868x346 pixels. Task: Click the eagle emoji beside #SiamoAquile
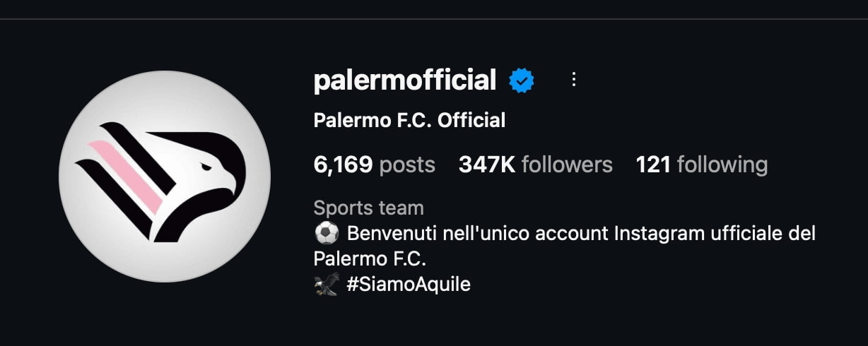coord(327,285)
